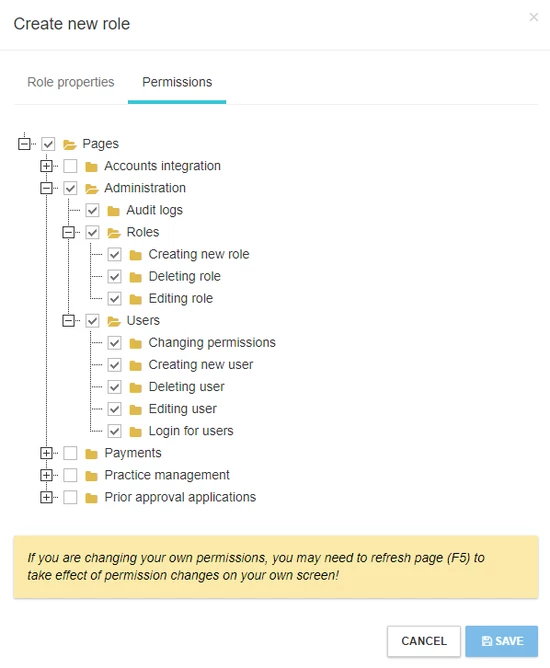Uncheck the Changing permissions checkbox
The image size is (550, 668).
(x=114, y=343)
